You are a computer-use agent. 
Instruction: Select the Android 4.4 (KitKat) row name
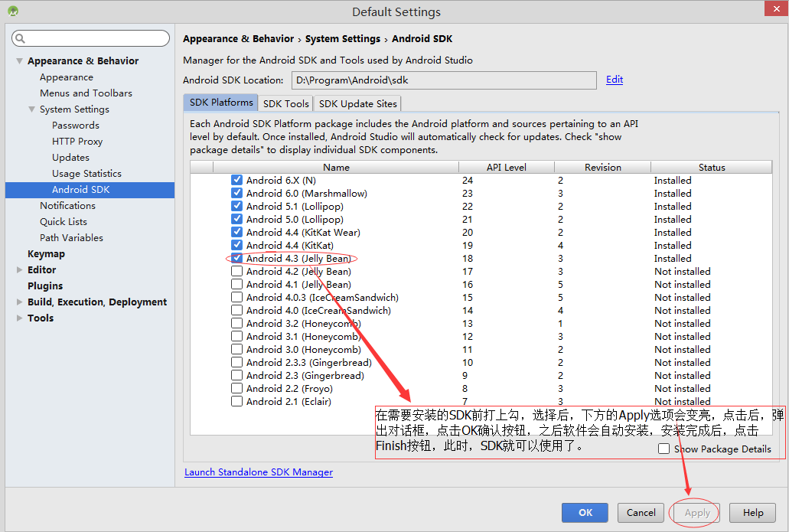pos(290,245)
